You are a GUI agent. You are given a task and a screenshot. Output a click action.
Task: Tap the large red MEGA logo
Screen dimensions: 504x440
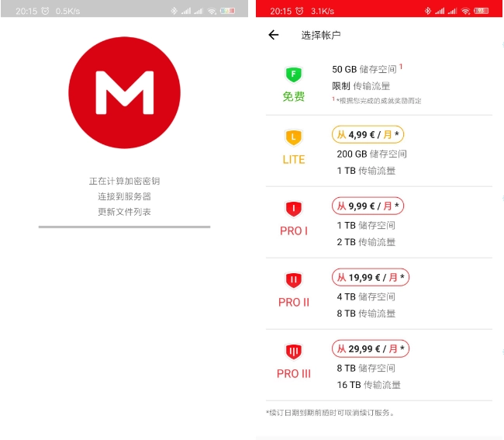point(124,92)
